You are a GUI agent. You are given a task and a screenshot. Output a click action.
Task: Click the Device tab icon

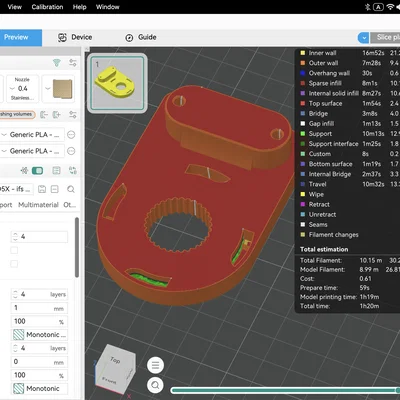point(62,37)
